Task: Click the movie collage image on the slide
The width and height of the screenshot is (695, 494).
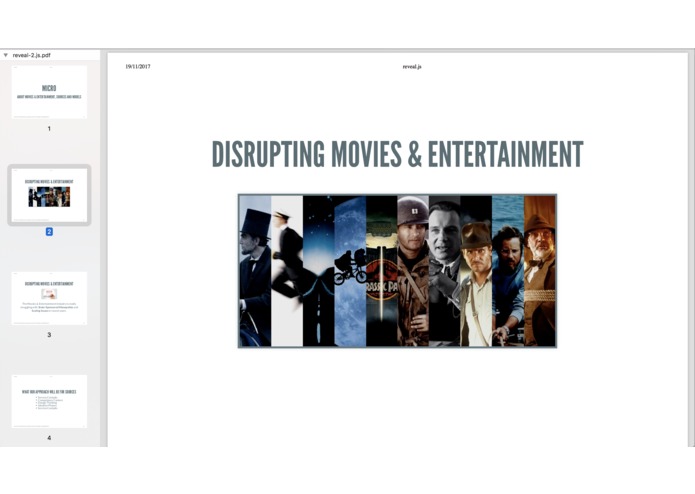Action: click(398, 271)
